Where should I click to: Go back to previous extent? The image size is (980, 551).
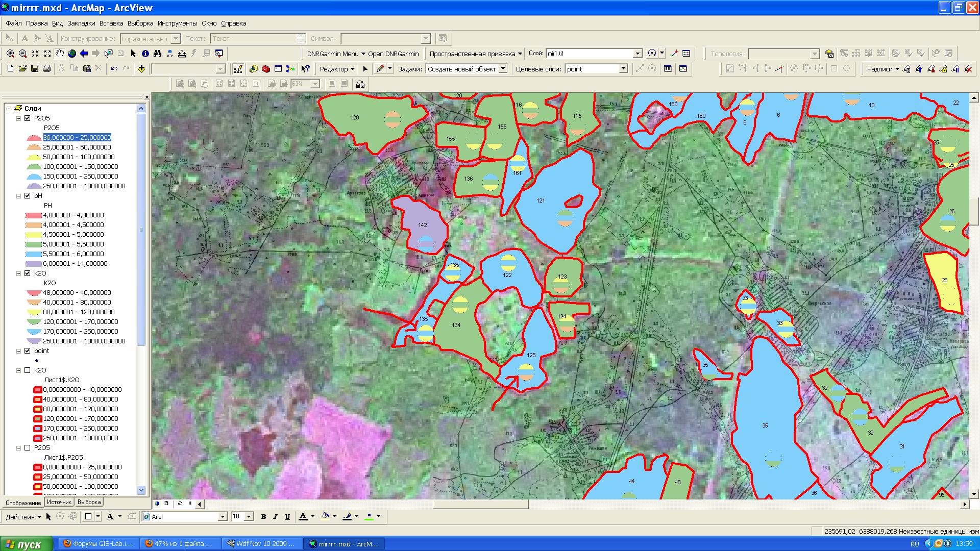point(84,54)
